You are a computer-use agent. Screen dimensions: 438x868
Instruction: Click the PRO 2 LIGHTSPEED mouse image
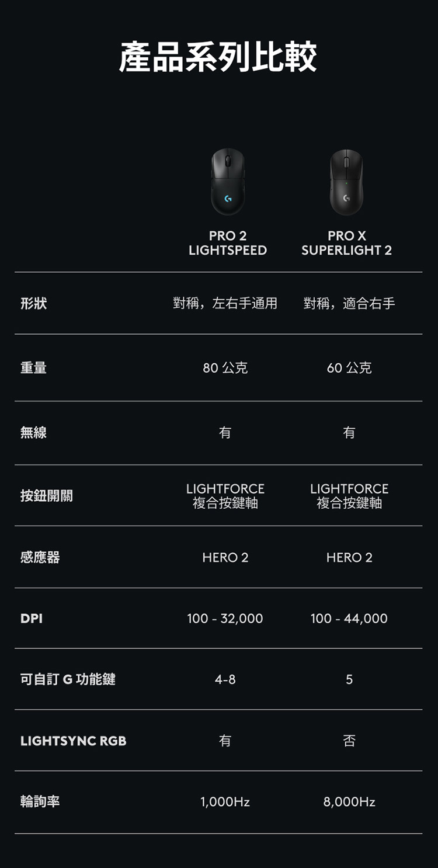click(x=228, y=182)
